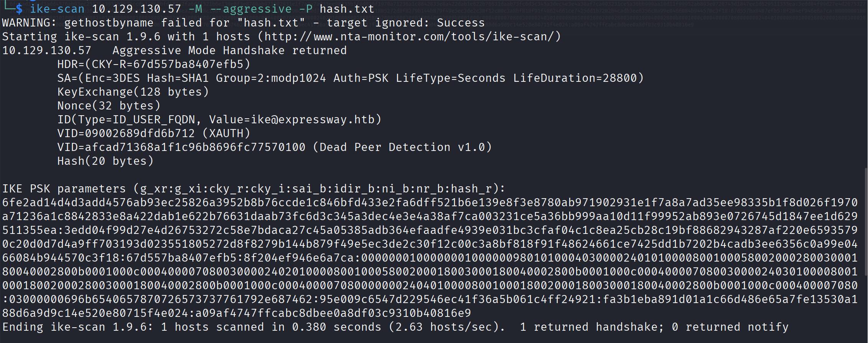Click the Enc=3DES value in the SA line
868x343 pixels.
pos(112,78)
